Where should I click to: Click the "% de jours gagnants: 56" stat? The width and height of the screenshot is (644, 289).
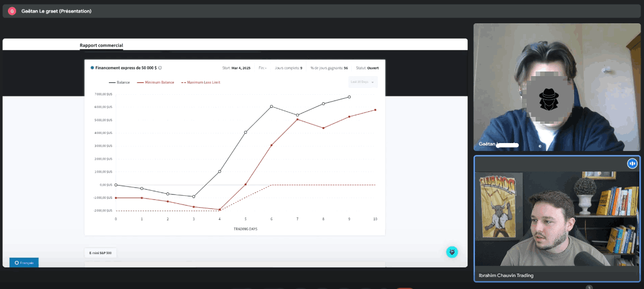pos(329,68)
